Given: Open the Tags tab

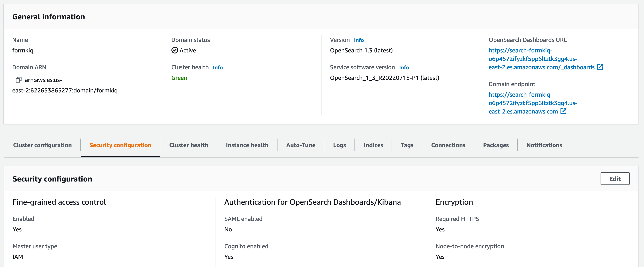Looking at the screenshot, I should click(407, 145).
